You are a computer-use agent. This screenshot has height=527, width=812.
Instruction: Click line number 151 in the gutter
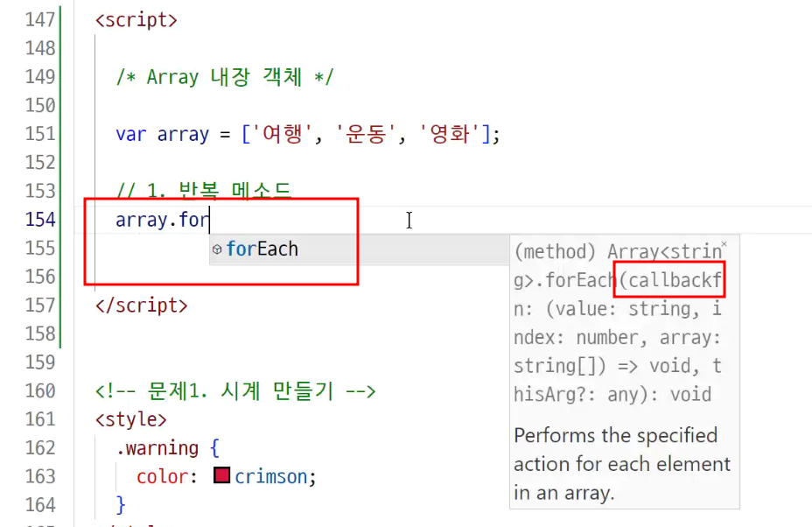(40, 134)
